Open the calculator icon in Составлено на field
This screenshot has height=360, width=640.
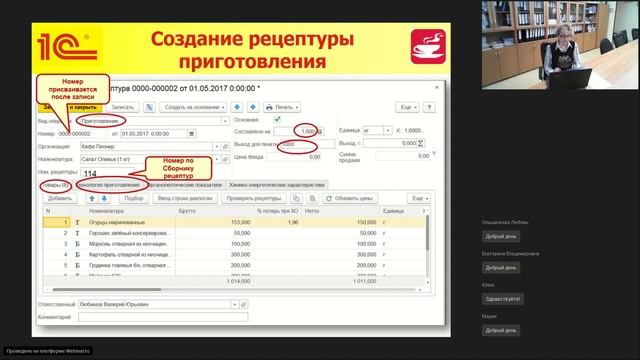[321, 131]
